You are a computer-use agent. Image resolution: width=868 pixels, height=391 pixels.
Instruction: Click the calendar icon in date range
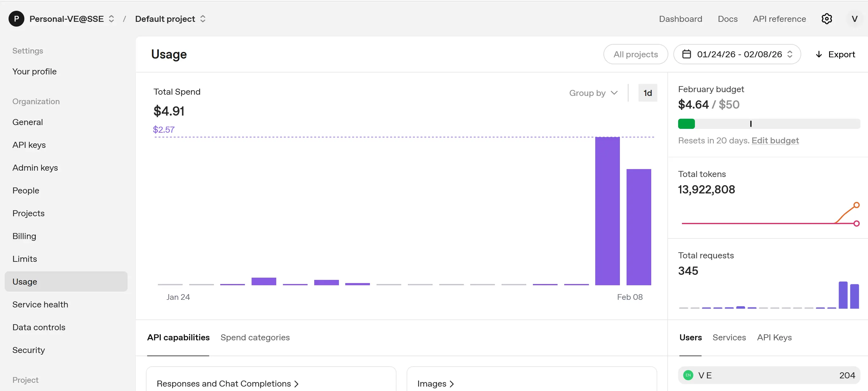(686, 54)
